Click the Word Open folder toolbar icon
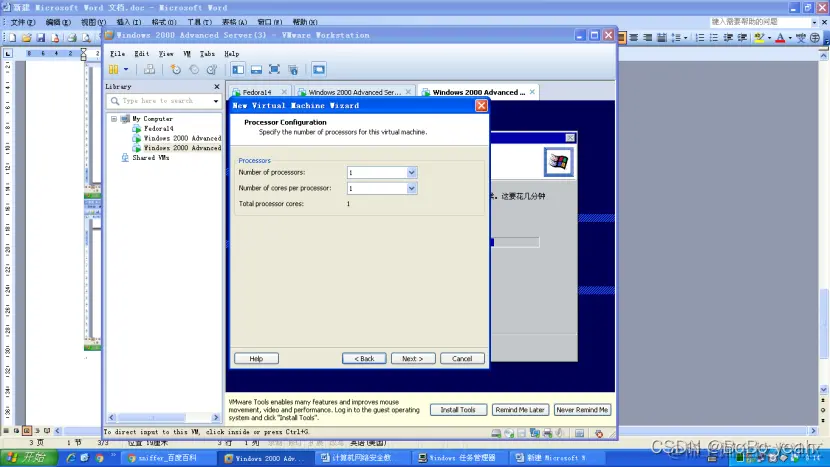The width and height of the screenshot is (830, 467). pyautogui.click(x=26, y=38)
